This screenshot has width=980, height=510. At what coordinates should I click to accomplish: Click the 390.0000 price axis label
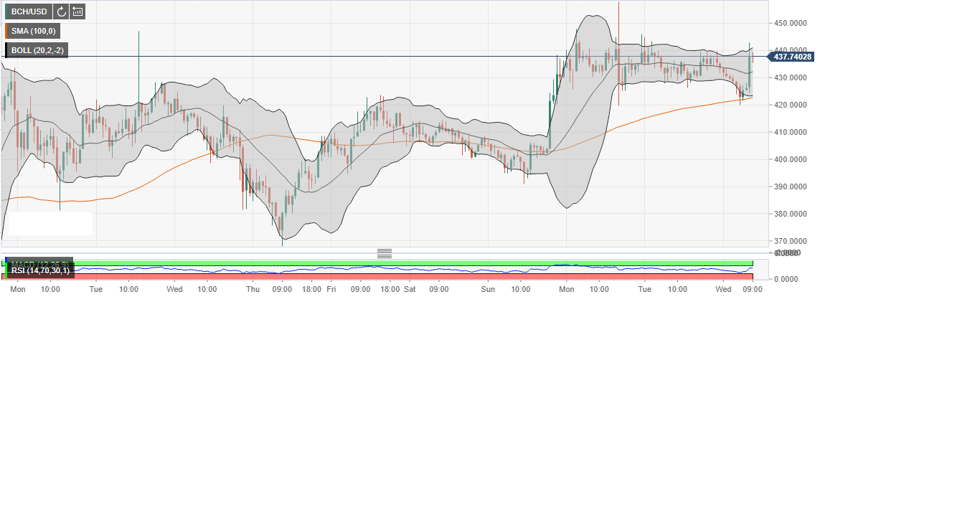791,186
